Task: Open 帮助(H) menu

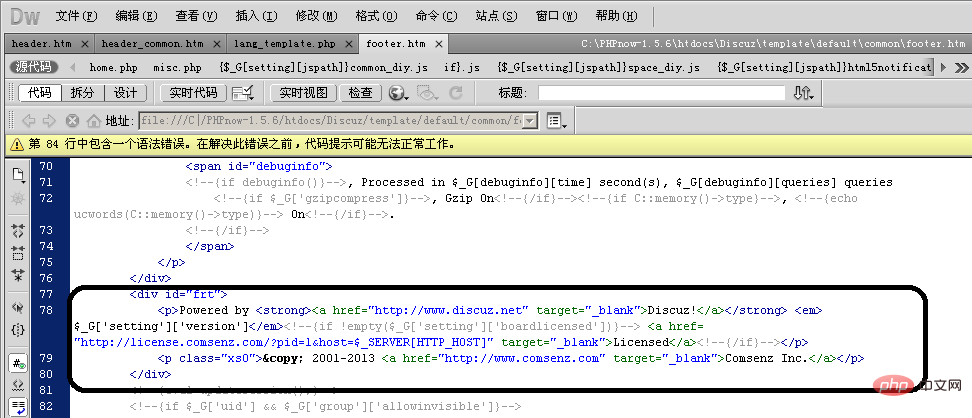Action: (x=616, y=16)
